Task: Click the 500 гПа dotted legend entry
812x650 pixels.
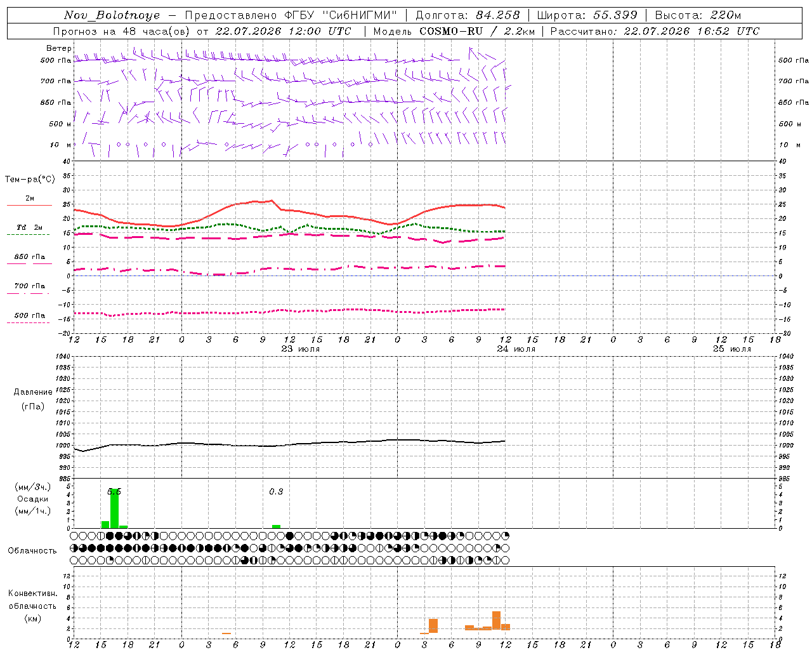Action: click(29, 319)
